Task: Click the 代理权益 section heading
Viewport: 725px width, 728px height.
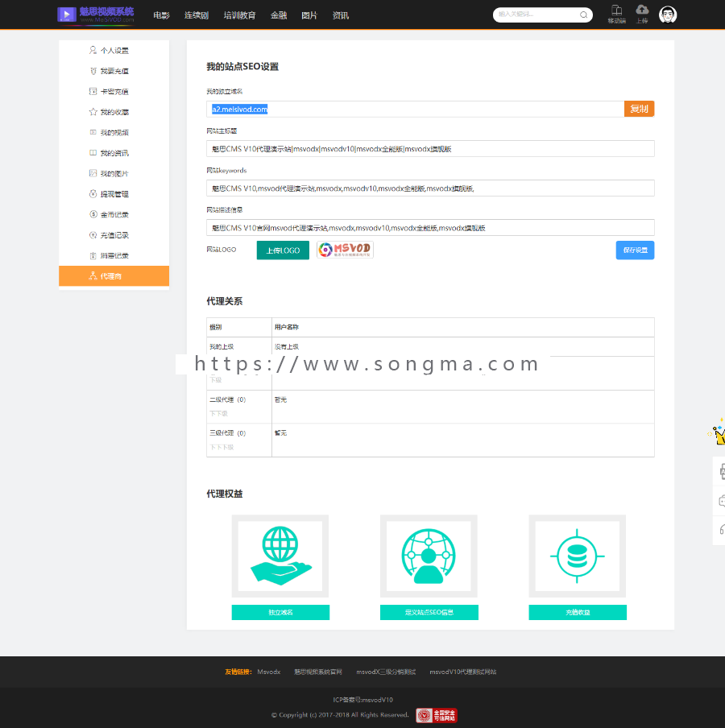Action: click(x=224, y=494)
